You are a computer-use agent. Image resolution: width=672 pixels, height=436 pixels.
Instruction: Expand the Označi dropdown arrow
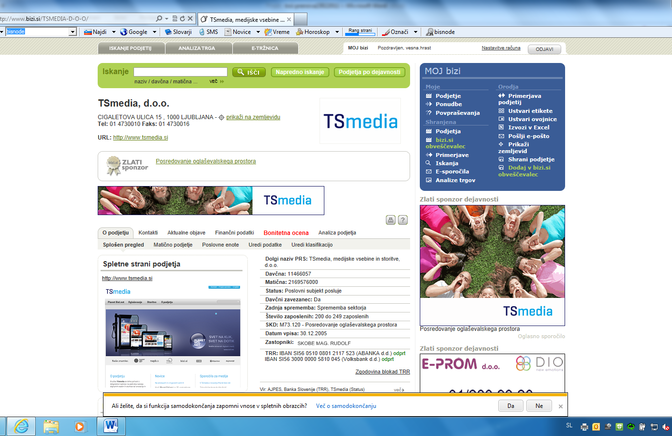point(415,32)
